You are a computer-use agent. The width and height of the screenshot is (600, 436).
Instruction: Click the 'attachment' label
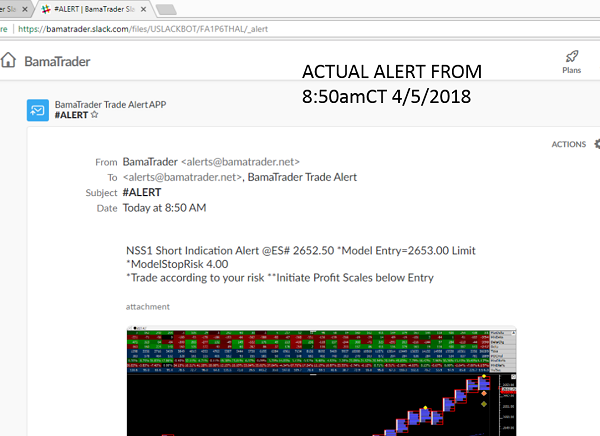point(148,307)
